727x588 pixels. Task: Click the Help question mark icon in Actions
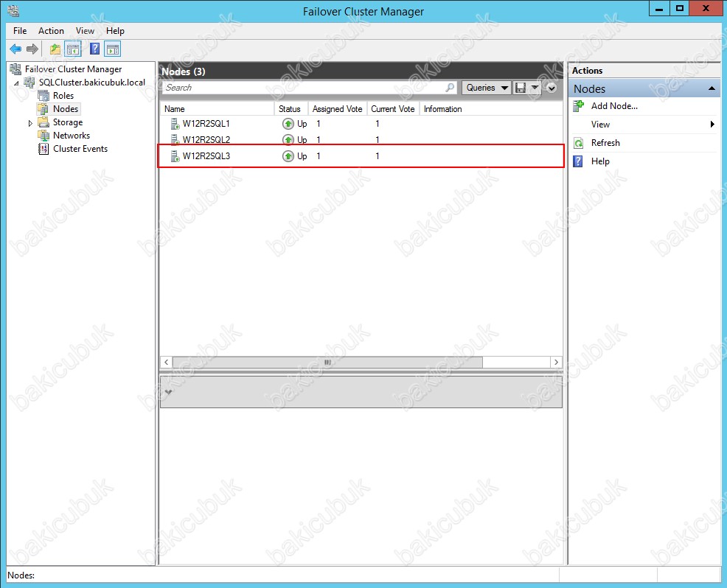point(578,161)
